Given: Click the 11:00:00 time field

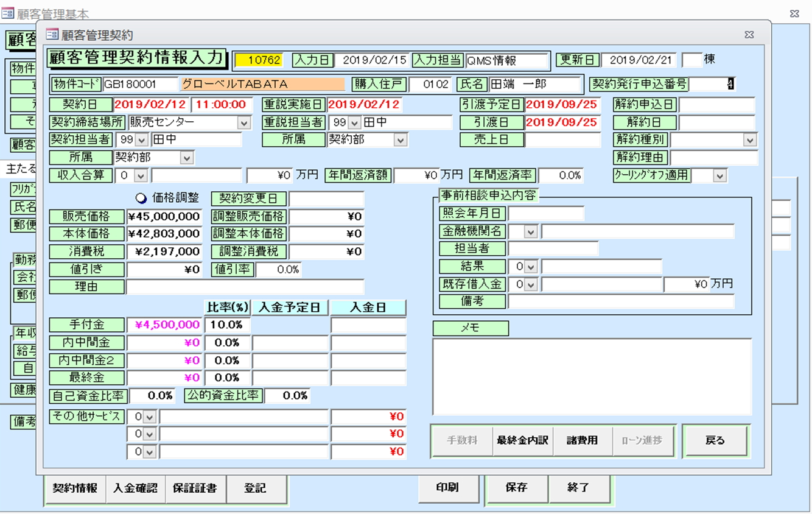Looking at the screenshot, I should [222, 105].
